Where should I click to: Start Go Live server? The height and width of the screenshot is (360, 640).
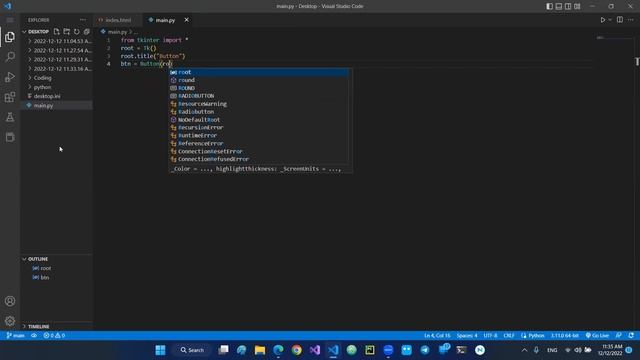pos(597,336)
